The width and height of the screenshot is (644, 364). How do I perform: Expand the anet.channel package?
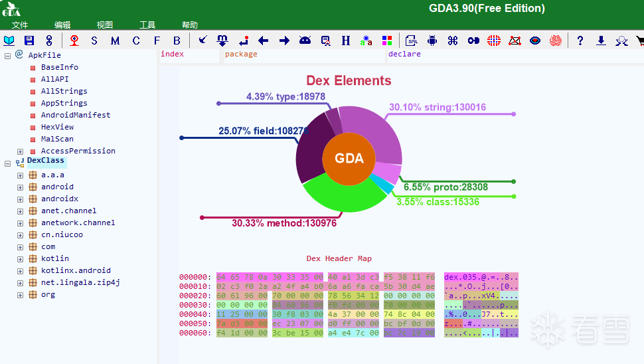pyautogui.click(x=20, y=211)
